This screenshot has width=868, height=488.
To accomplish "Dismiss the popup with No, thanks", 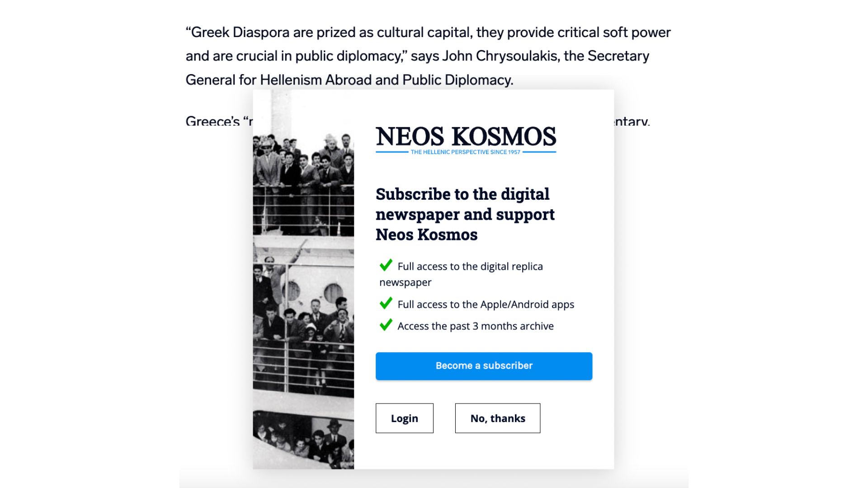I will click(x=497, y=418).
